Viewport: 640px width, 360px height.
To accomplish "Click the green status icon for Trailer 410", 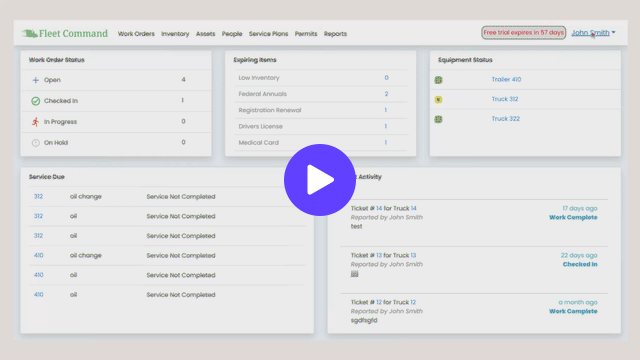I will pos(438,80).
